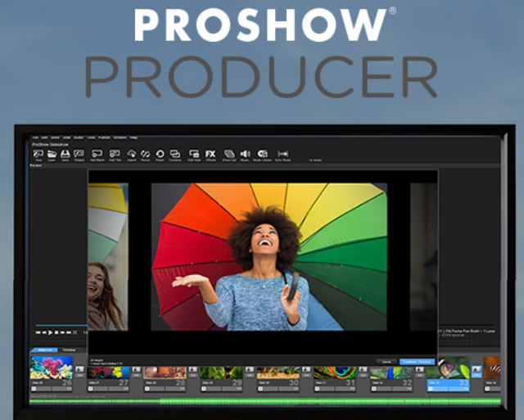Click the Cancel button in dialog
524x420 pixels.
(x=385, y=361)
